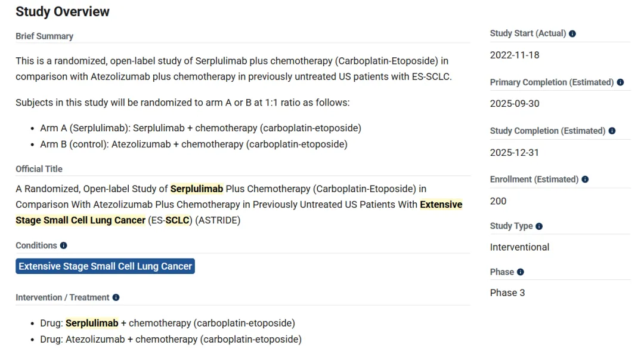The width and height of the screenshot is (644, 348).
Task: Click the Drug: Atezolizumab + chemotherapy list item
Action: (x=171, y=340)
